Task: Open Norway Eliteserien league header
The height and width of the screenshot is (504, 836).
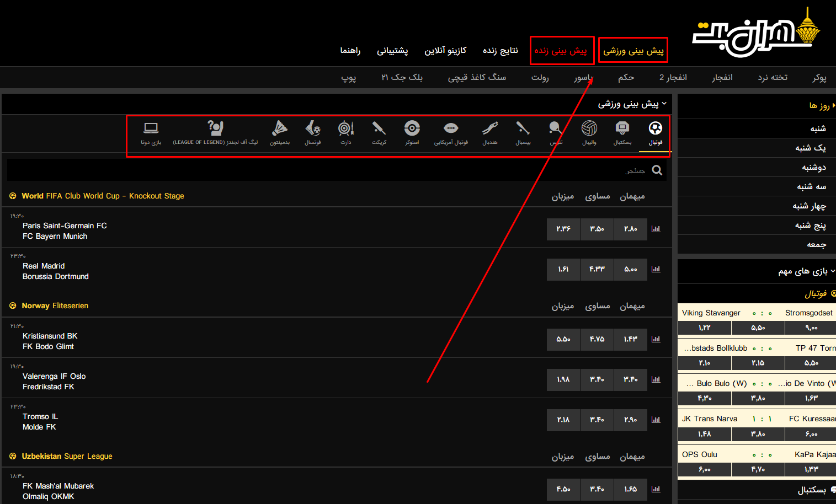Action: (x=55, y=305)
